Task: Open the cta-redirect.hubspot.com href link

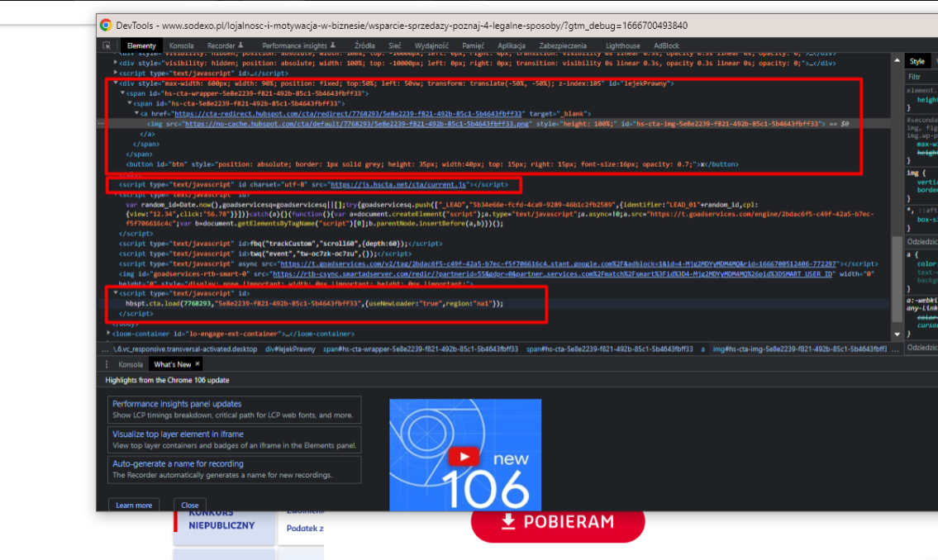Action: [x=349, y=113]
